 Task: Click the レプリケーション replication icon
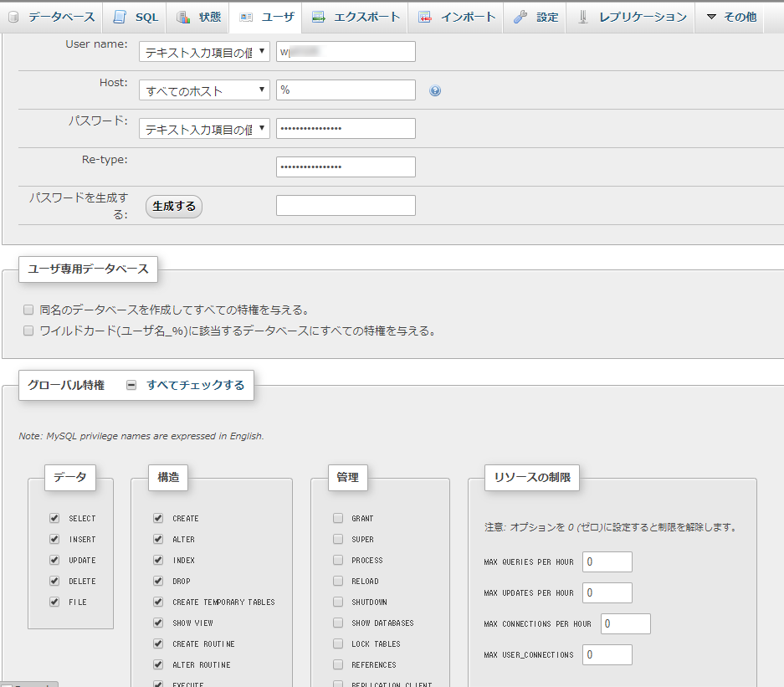point(583,17)
